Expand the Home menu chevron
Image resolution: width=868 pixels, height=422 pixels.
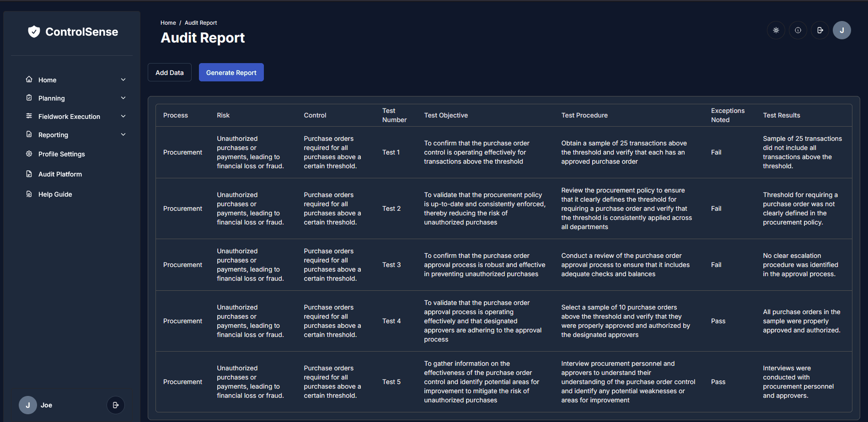tap(123, 80)
